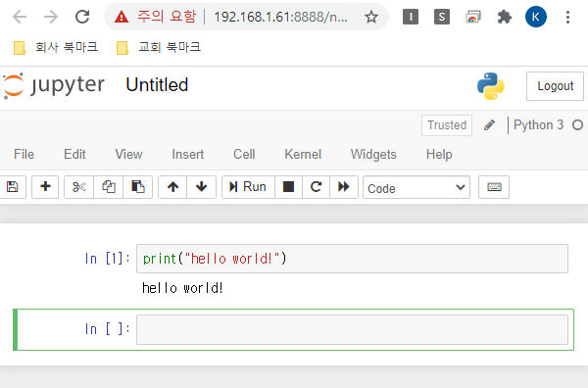Reload the page
The height and width of the screenshot is (388, 588).
point(82,17)
